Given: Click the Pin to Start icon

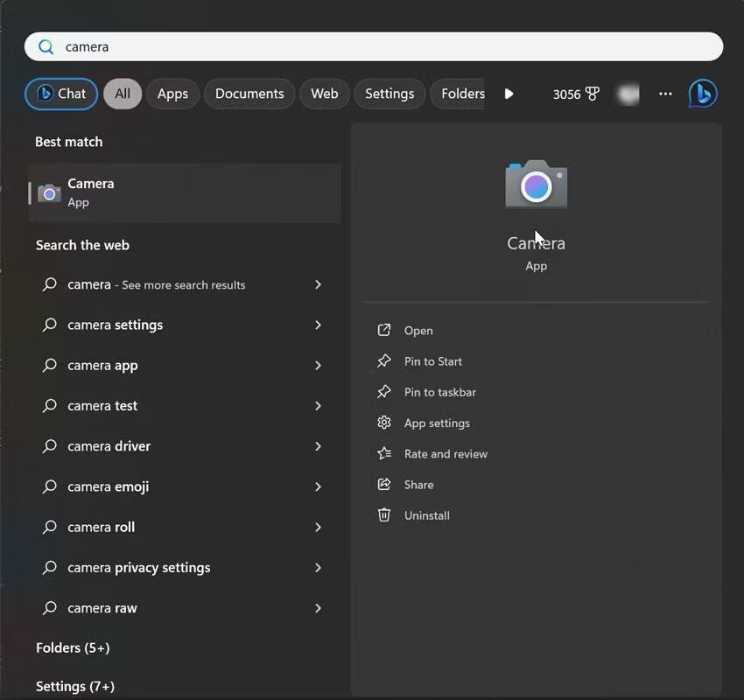Looking at the screenshot, I should tap(383, 361).
